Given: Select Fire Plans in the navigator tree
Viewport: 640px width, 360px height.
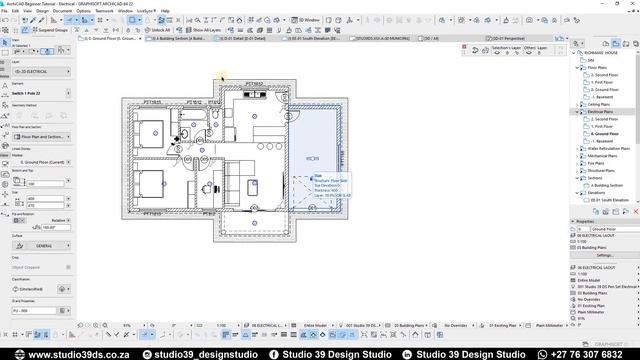Looking at the screenshot, I should (x=596, y=163).
